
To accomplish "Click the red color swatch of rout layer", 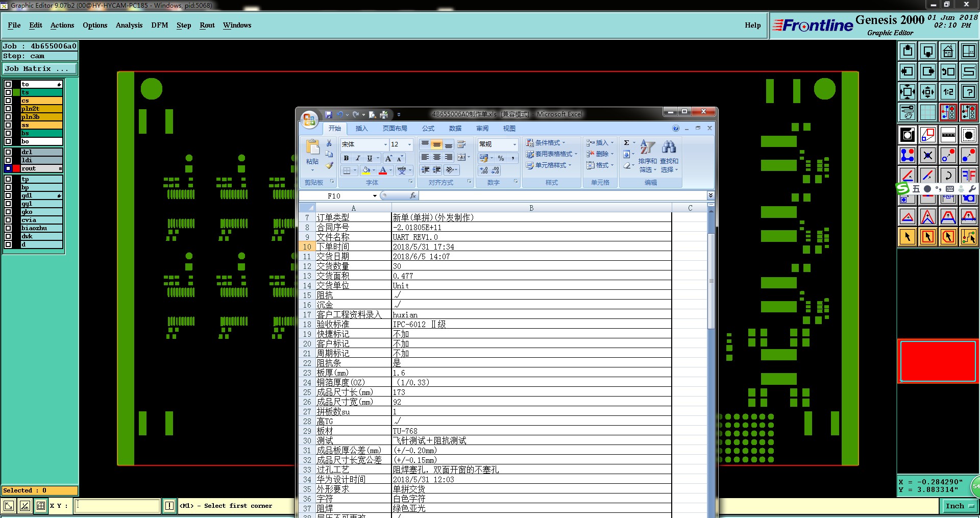I will click(16, 168).
